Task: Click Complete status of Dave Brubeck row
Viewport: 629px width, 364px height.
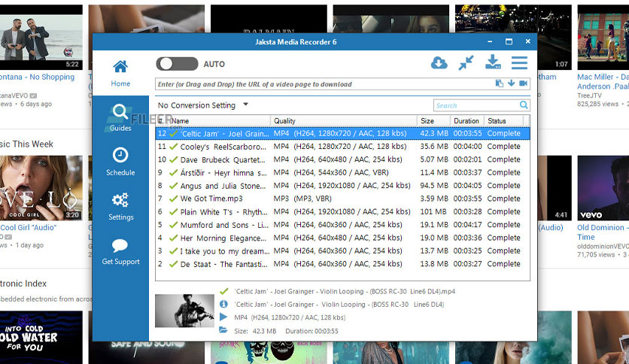Action: pyautogui.click(x=503, y=159)
